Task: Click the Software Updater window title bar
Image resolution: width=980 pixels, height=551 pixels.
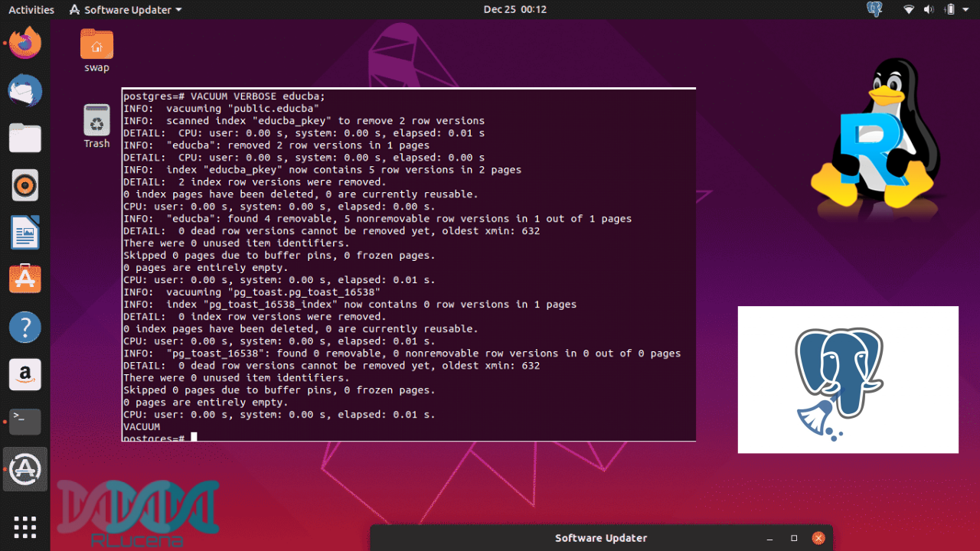Action: (x=601, y=538)
